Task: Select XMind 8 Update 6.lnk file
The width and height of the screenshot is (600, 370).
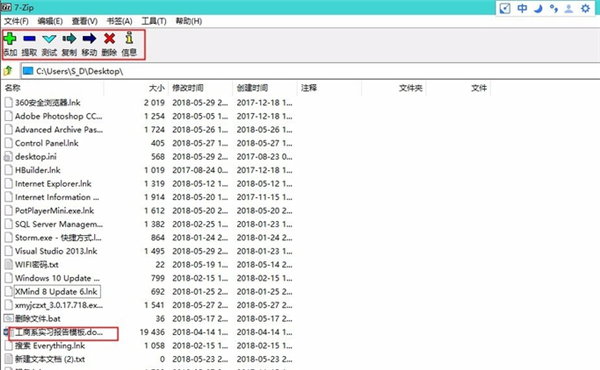Action: tap(57, 292)
